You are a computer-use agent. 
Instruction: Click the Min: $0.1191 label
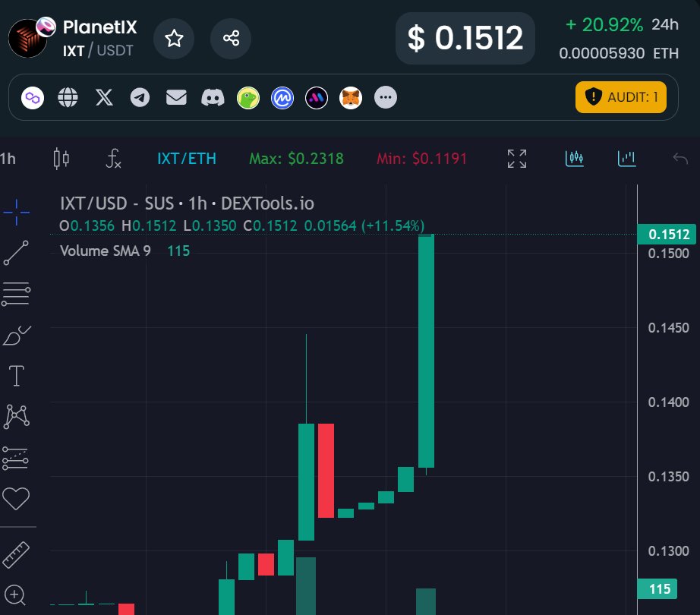coord(422,159)
